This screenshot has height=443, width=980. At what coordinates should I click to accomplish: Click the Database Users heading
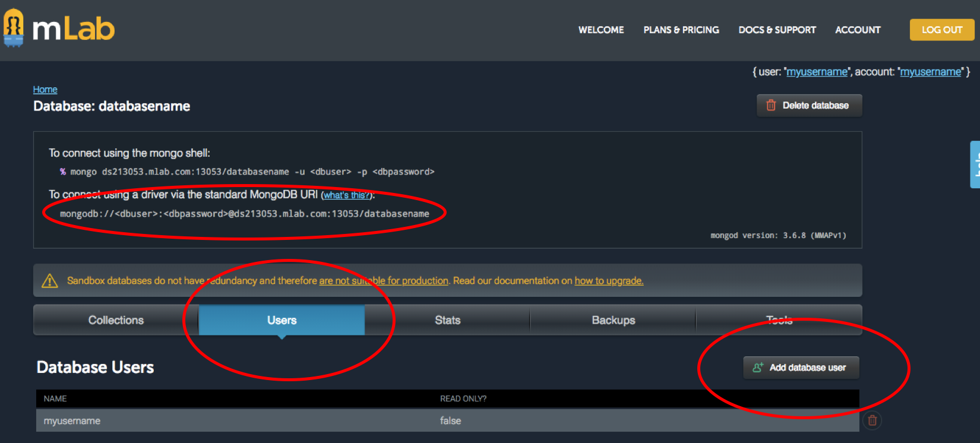(x=95, y=368)
